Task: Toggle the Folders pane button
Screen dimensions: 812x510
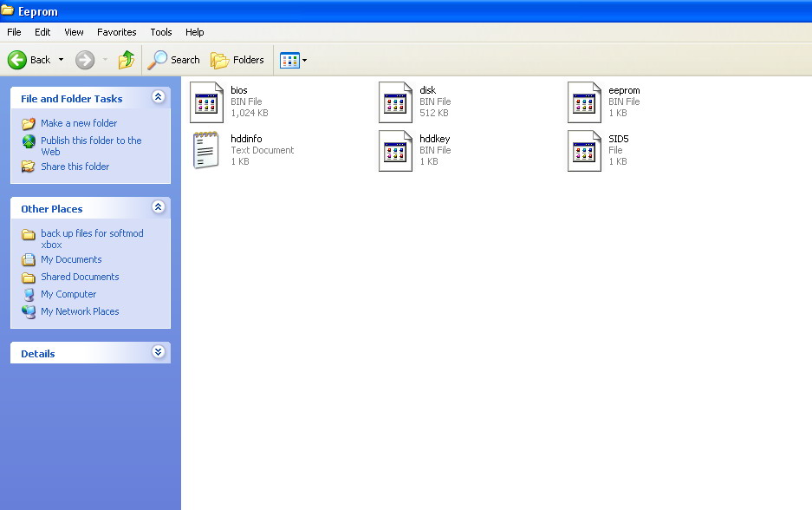Action: [x=237, y=60]
